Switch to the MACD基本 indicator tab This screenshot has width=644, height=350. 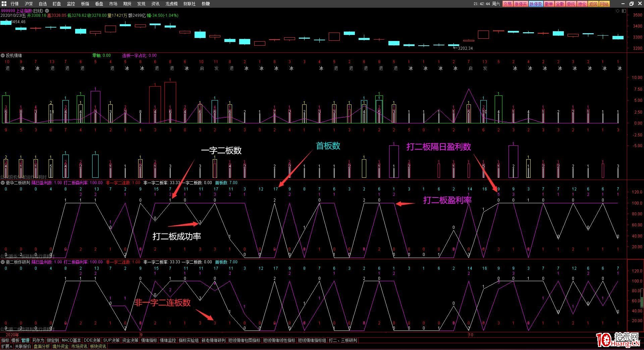[71, 340]
